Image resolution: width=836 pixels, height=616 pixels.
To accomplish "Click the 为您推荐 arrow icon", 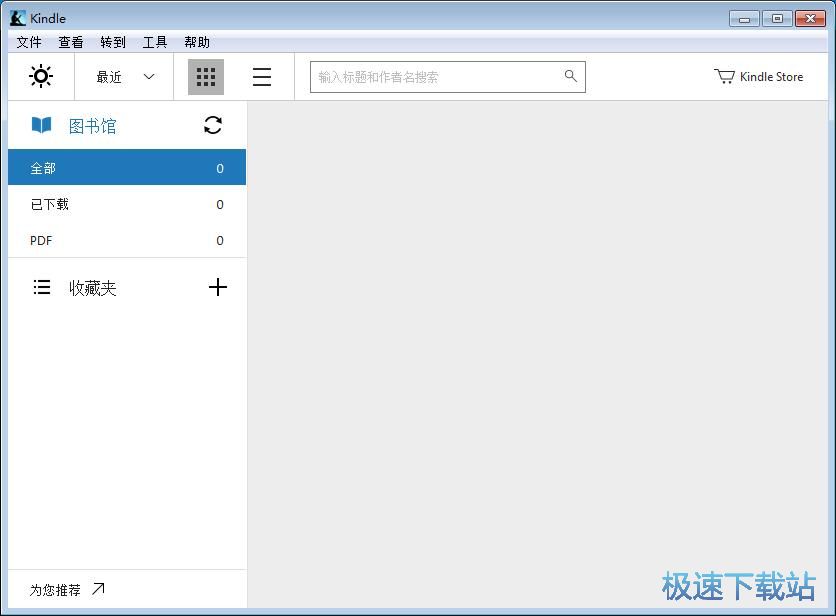I will [98, 588].
